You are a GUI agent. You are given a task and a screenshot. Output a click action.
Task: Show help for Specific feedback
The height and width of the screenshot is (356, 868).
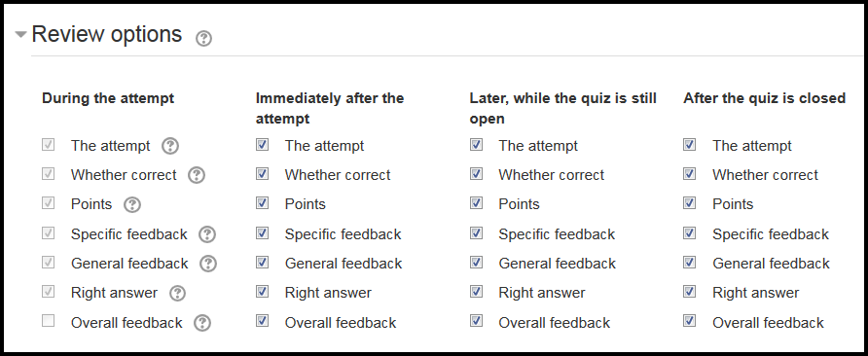pyautogui.click(x=207, y=234)
